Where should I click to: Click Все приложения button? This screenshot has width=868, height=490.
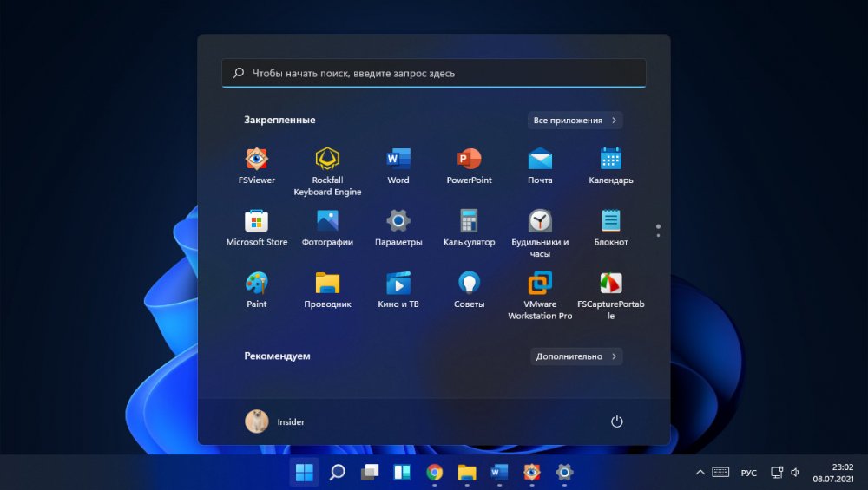click(x=575, y=120)
